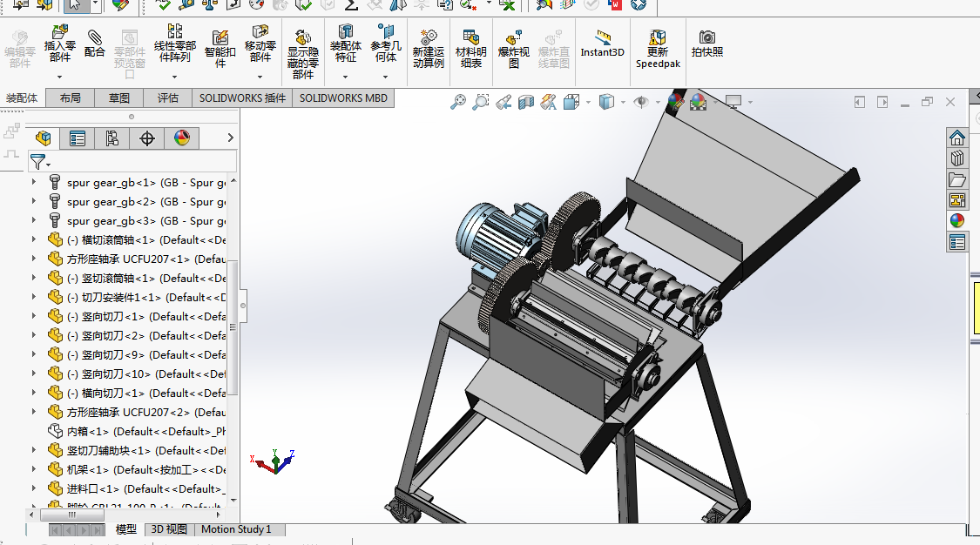Open Appearances color ball in task pane
The height and width of the screenshot is (545, 980).
point(956,220)
